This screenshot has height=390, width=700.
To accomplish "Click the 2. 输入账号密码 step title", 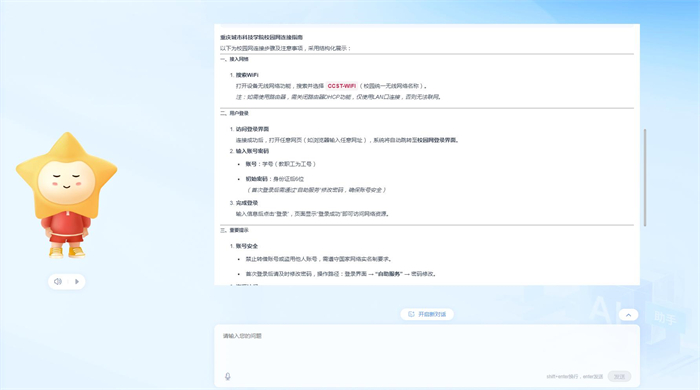I will 249,151.
